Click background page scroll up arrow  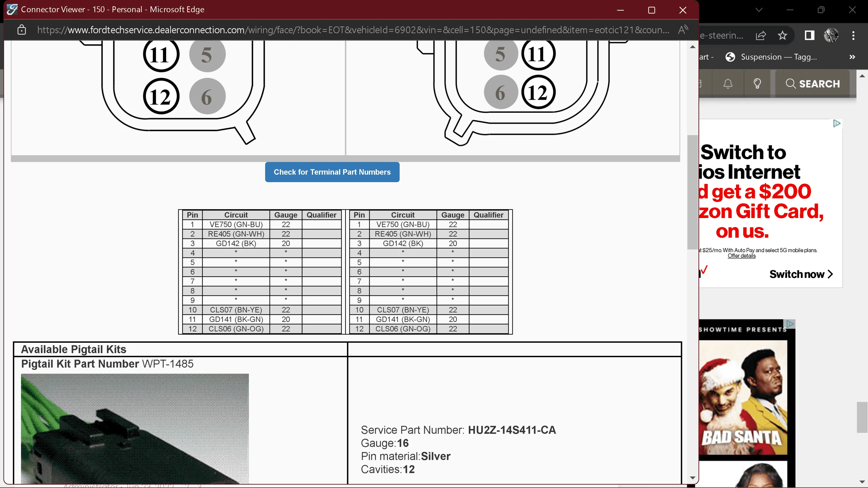(x=862, y=76)
